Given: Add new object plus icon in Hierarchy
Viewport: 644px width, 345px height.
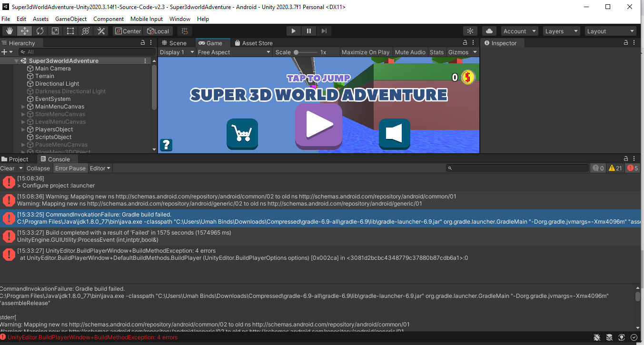Looking at the screenshot, I should coord(5,52).
